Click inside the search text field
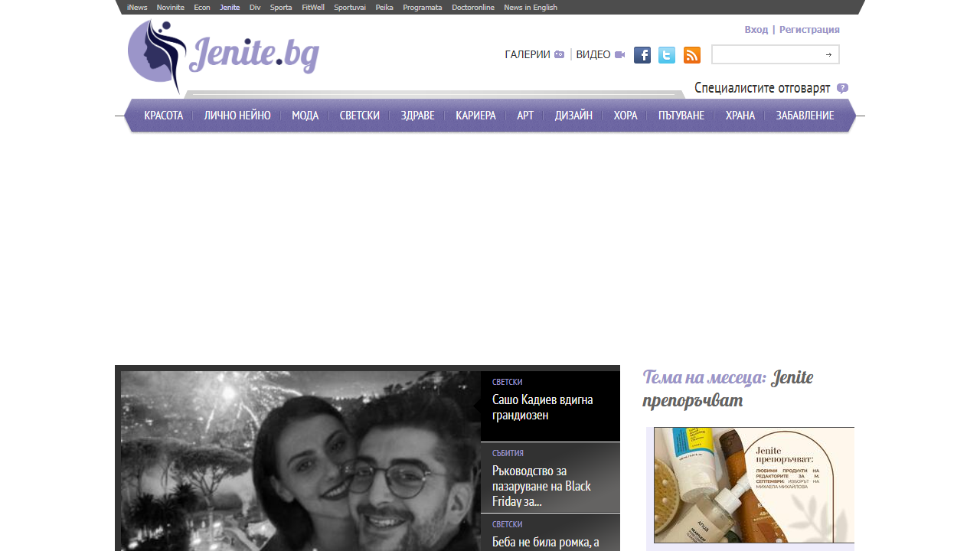Screen dimensions: 980x551 (x=767, y=55)
